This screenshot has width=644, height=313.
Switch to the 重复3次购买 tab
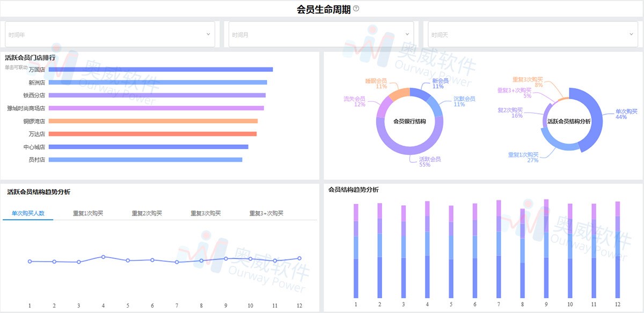click(x=206, y=213)
